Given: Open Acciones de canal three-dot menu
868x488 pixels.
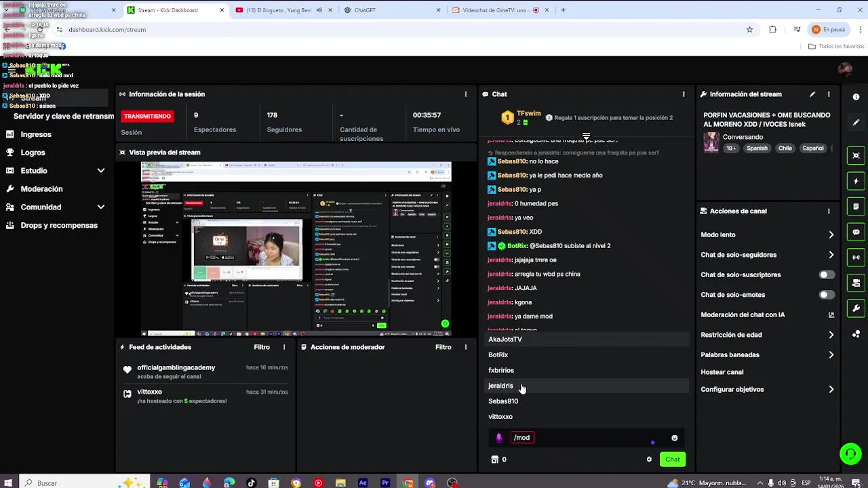Looking at the screenshot, I should pos(829,211).
